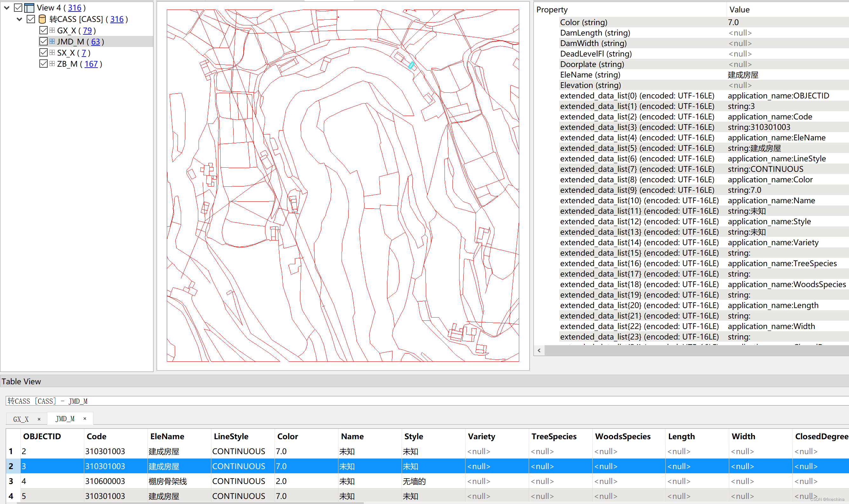This screenshot has height=504, width=849.
Task: Uncheck the JMD_M visibility checkbox
Action: pyautogui.click(x=44, y=41)
